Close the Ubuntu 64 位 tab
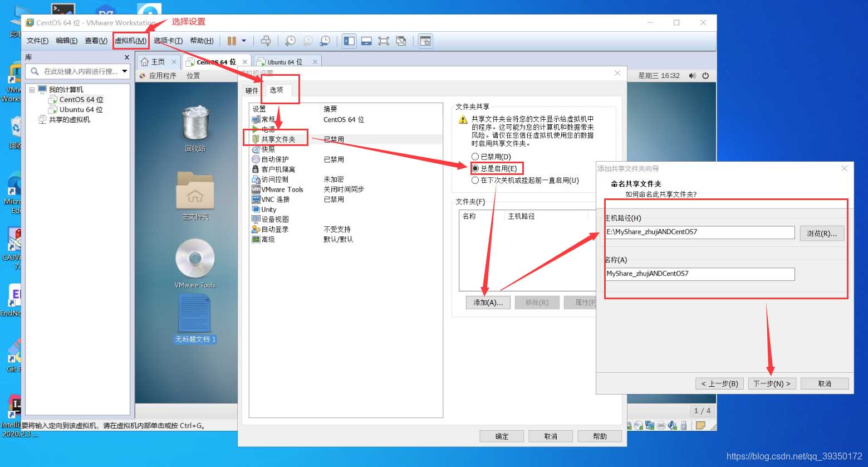The width and height of the screenshot is (868, 467). 315,62
